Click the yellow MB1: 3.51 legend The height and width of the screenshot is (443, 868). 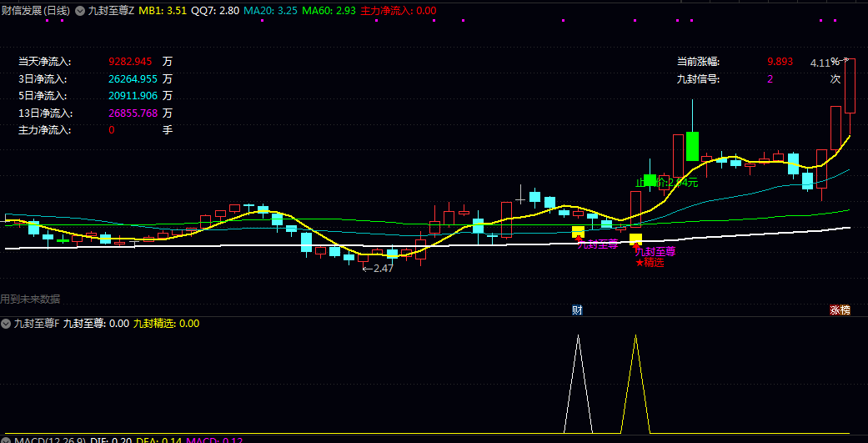coord(162,11)
